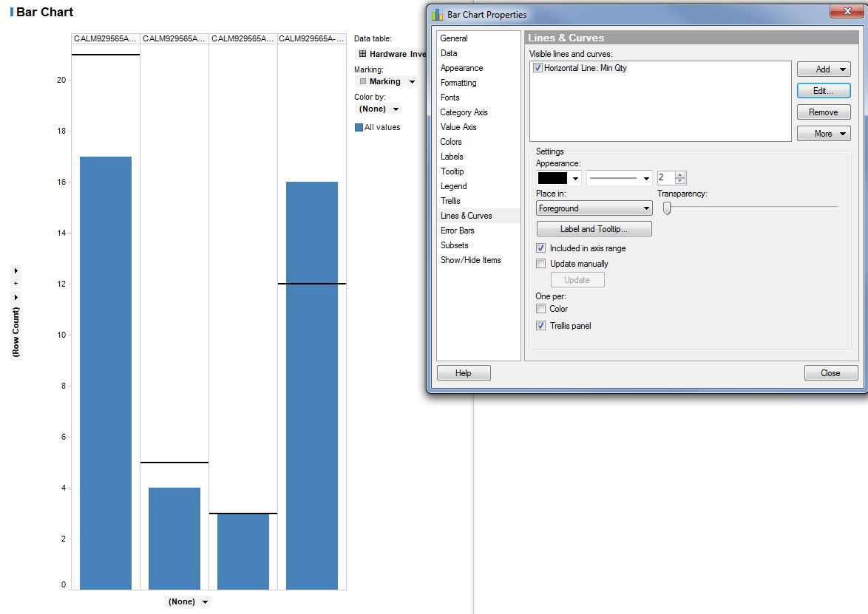Image resolution: width=868 pixels, height=614 pixels.
Task: Uncheck Horizontal Line: Min Qty visibility
Action: 538,66
